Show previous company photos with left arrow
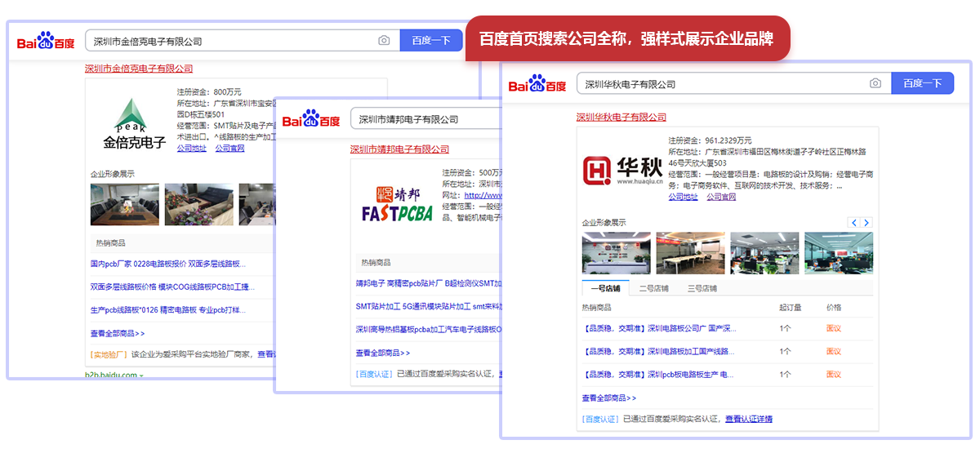Viewport: 980px width, 449px height. click(x=854, y=223)
